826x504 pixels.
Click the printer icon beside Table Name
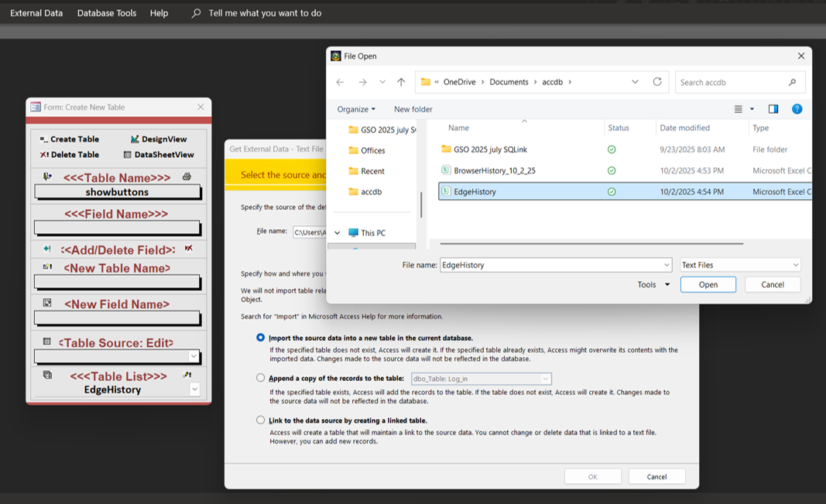click(x=187, y=177)
